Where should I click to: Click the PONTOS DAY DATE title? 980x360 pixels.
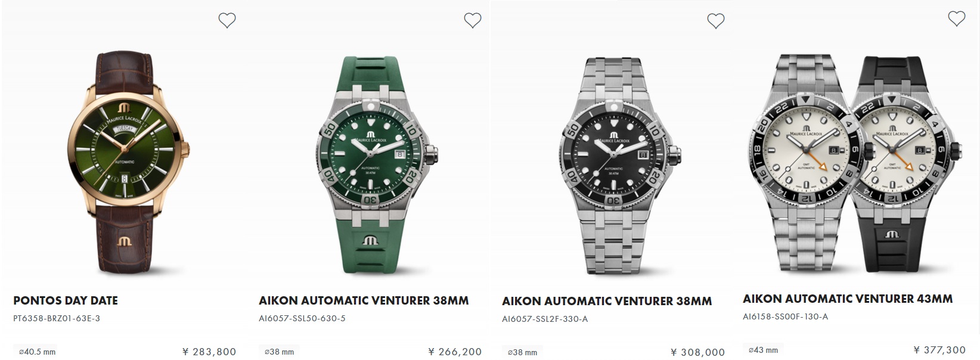pos(66,300)
